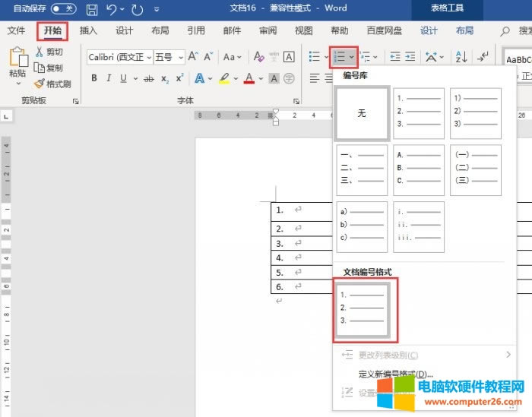The height and width of the screenshot is (417, 532).
Task: Click the increase indent icon
Action: coord(410,57)
